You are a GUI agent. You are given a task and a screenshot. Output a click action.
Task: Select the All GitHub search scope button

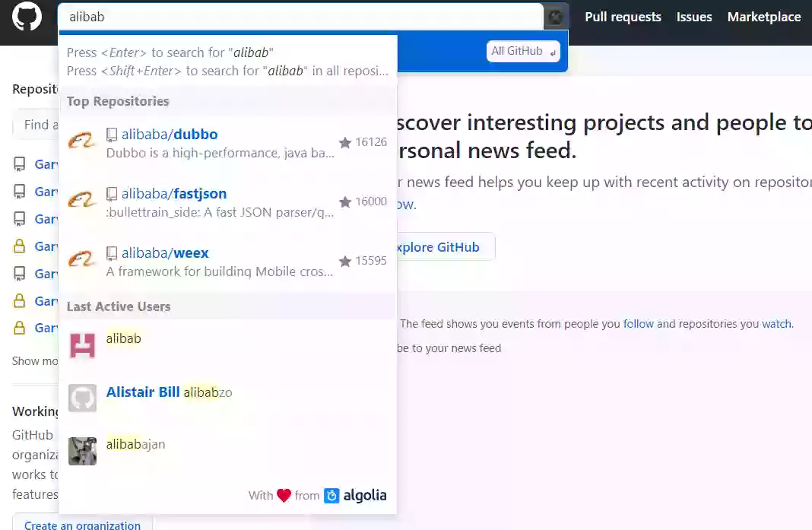(523, 51)
